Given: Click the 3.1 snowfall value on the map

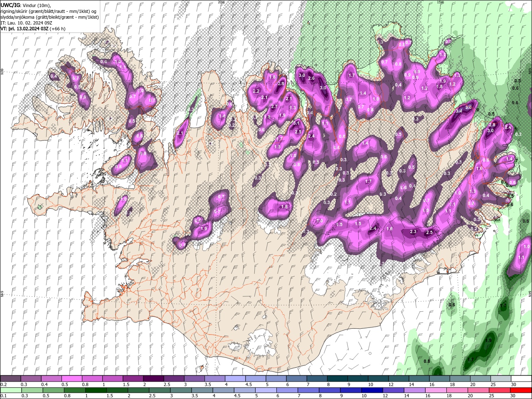Looking at the screenshot, I should 296,123.
